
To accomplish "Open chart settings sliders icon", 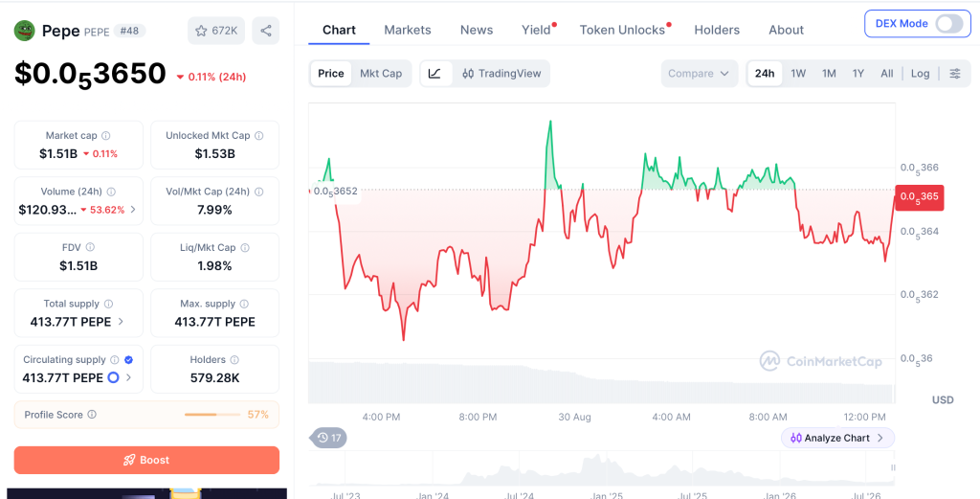I will pyautogui.click(x=955, y=73).
